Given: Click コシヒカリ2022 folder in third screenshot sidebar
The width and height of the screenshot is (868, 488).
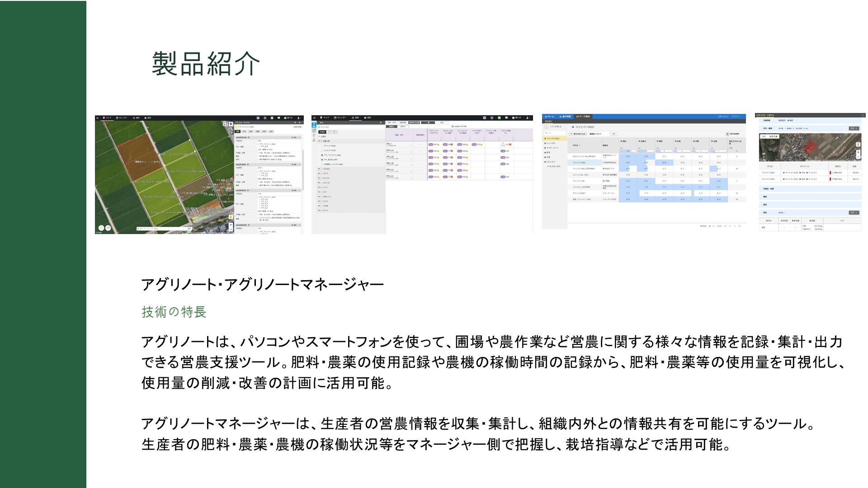Looking at the screenshot, I should 552,139.
